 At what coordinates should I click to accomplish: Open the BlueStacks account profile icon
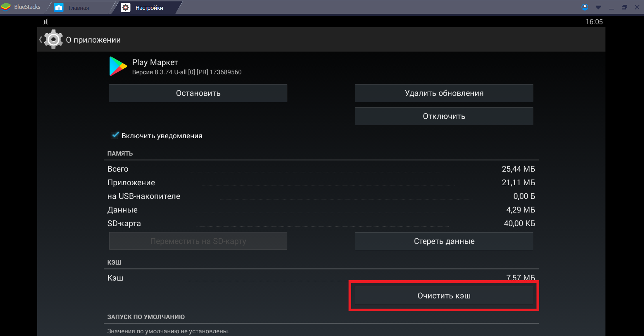585,7
